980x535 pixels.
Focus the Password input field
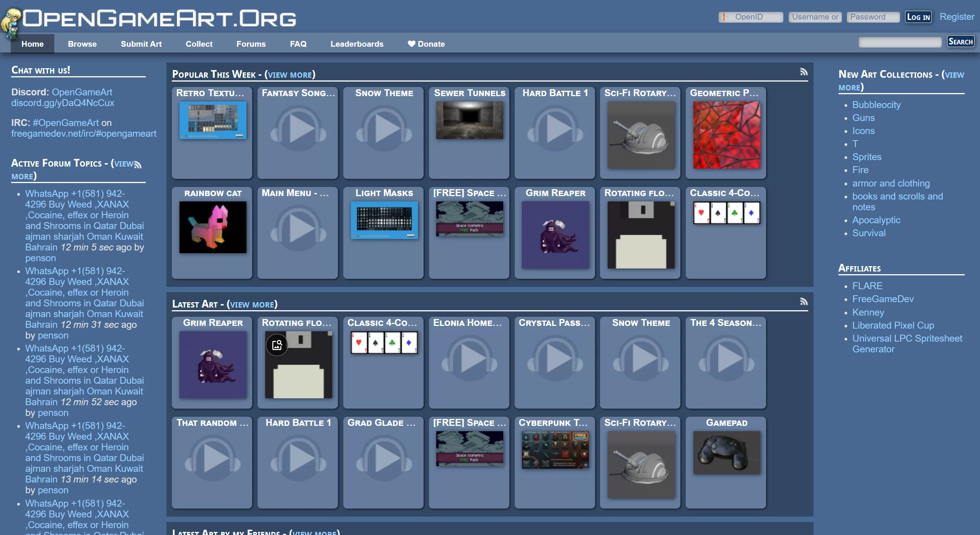[873, 17]
